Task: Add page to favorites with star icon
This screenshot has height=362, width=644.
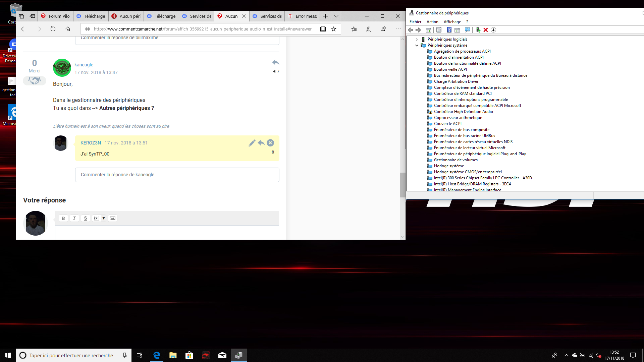Action: click(x=334, y=29)
